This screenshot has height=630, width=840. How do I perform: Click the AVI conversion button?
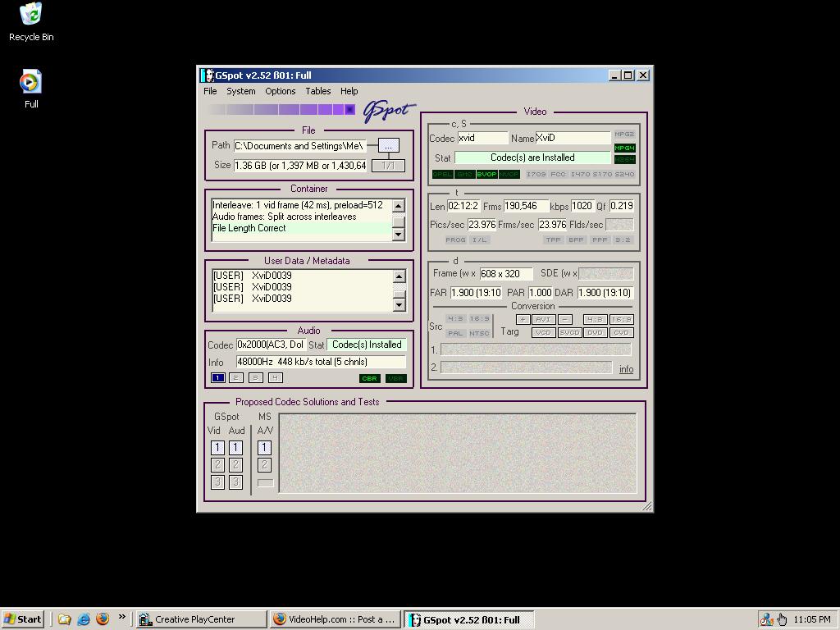point(543,319)
